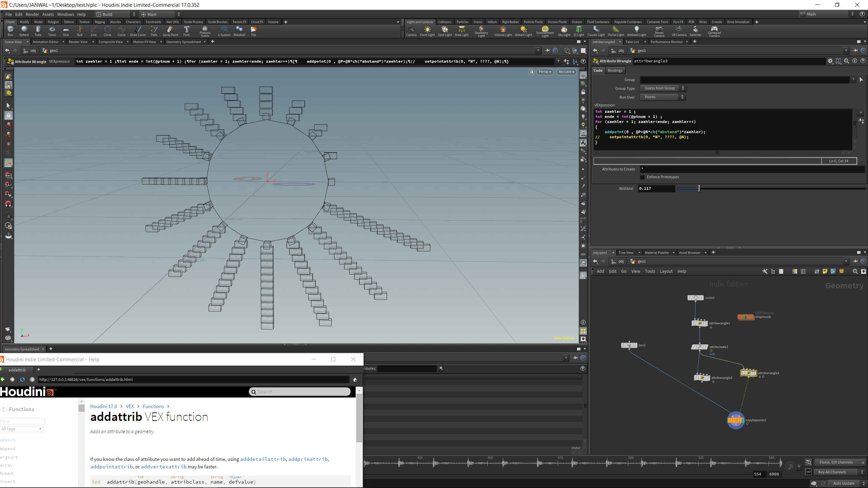The image size is (868, 488).
Task: Open the Render menu
Action: [32, 14]
